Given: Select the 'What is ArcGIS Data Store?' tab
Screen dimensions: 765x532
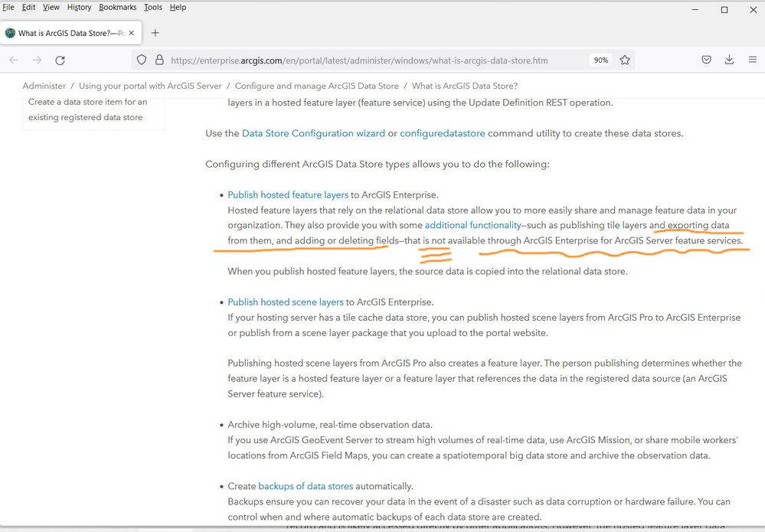Looking at the screenshot, I should click(71, 33).
